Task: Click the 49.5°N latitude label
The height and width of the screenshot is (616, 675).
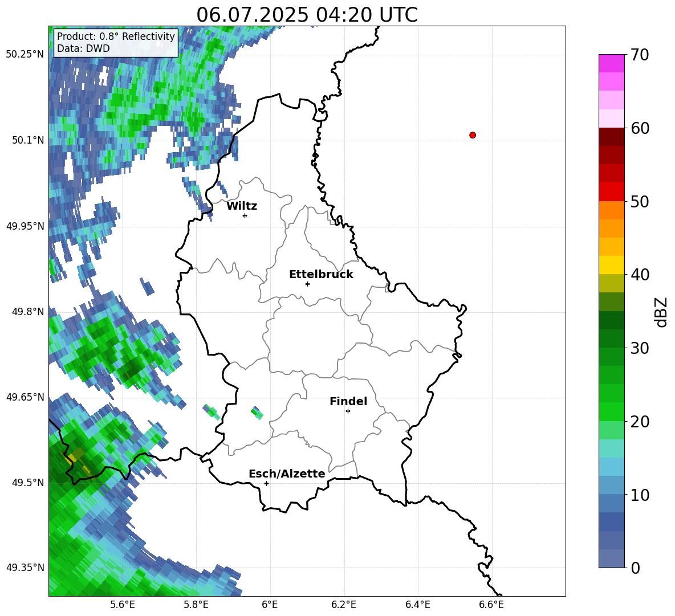Action: point(28,483)
